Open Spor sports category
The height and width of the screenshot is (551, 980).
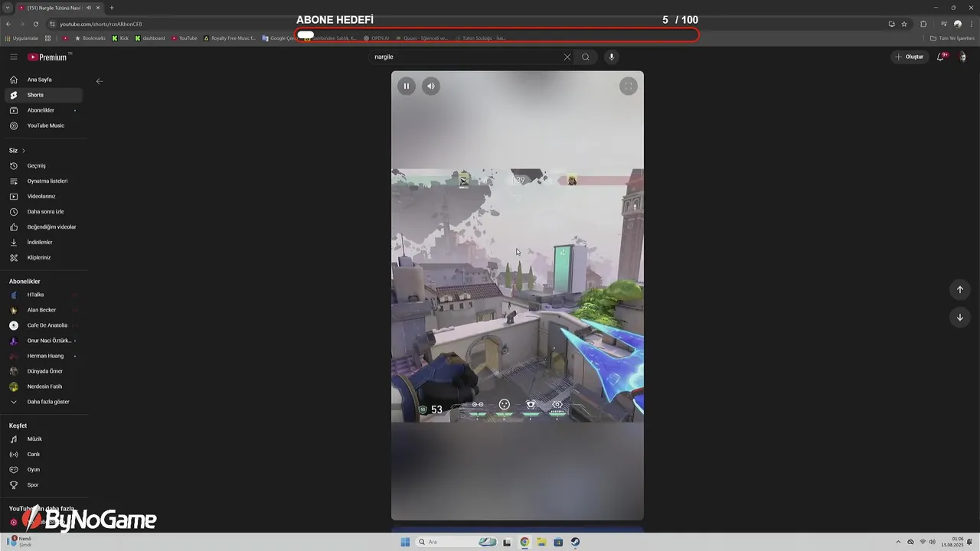pos(44,485)
